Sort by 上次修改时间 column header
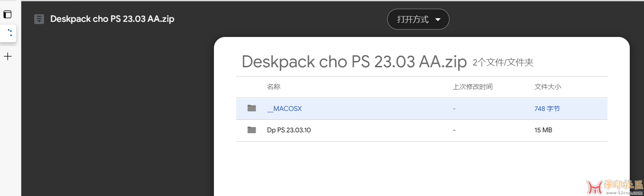644x196 pixels. (472, 87)
